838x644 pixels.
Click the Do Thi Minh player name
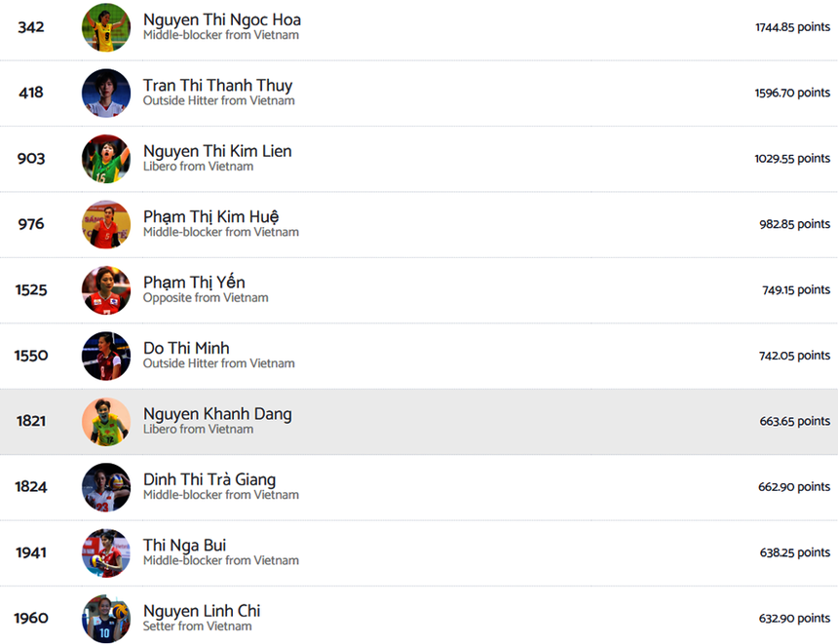pos(186,348)
